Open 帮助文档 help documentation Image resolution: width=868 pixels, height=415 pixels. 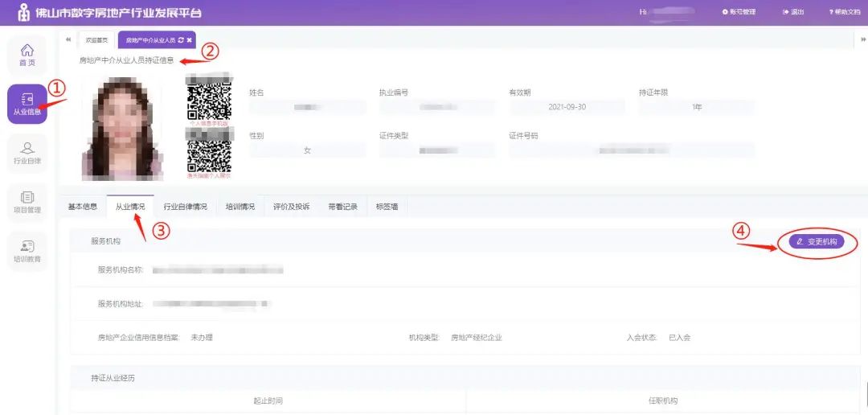(x=844, y=12)
